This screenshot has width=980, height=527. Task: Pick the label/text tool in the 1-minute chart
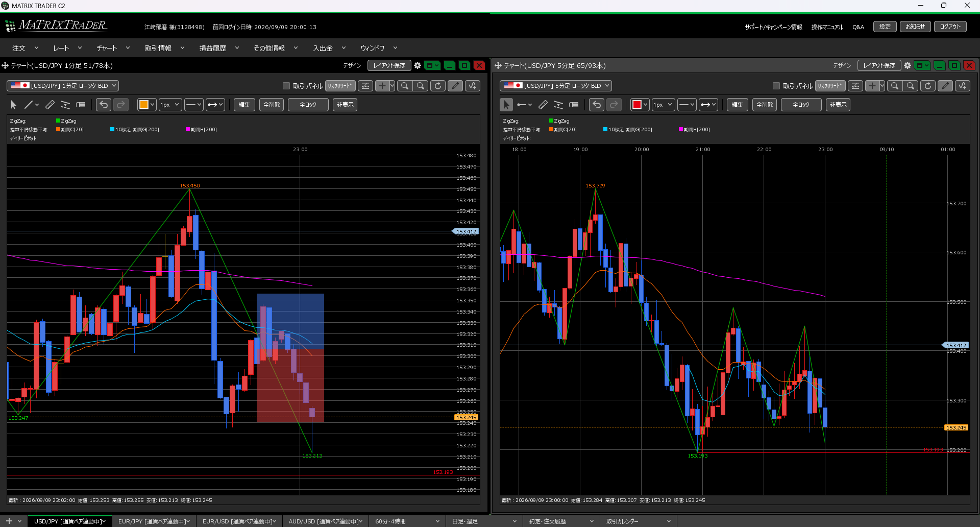[x=81, y=105]
